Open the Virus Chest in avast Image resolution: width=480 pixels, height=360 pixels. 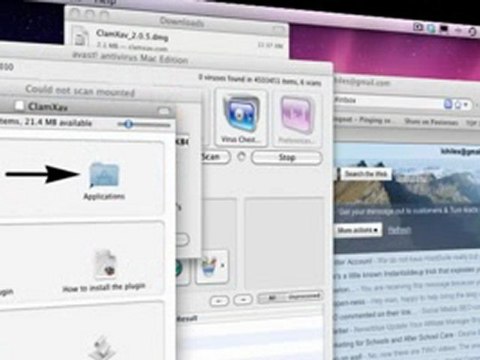coord(240,117)
